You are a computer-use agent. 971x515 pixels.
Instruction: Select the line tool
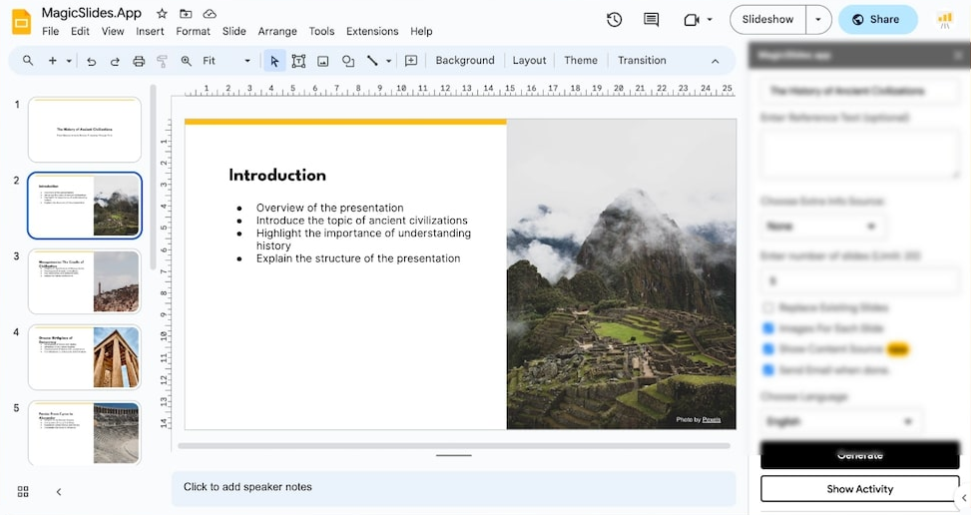click(x=372, y=61)
